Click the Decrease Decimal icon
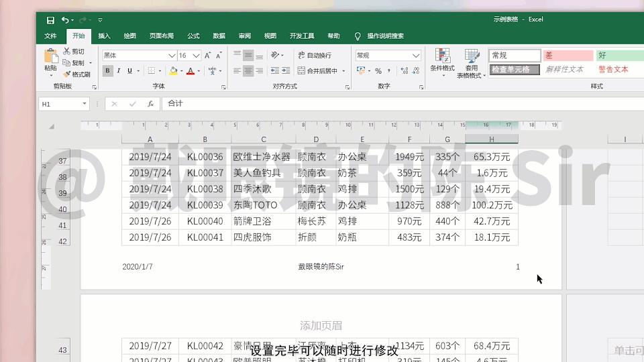Viewport: 644px width, 362px height. tap(416, 70)
